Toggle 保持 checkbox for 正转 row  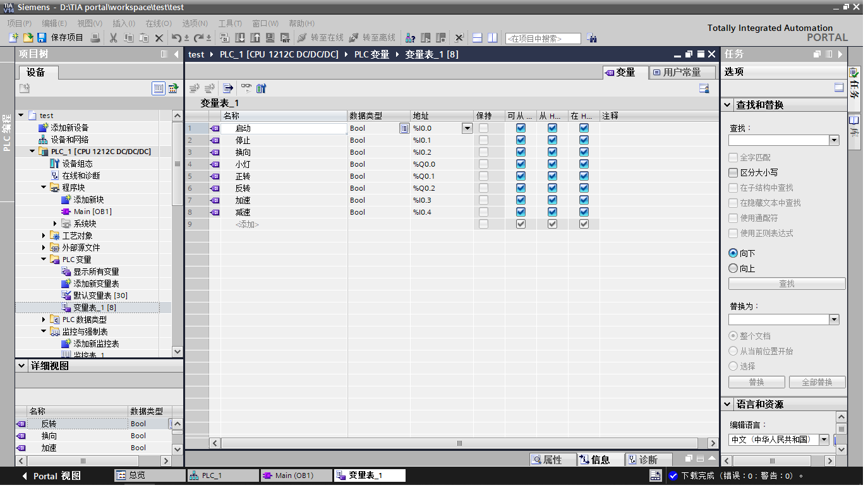pyautogui.click(x=483, y=176)
